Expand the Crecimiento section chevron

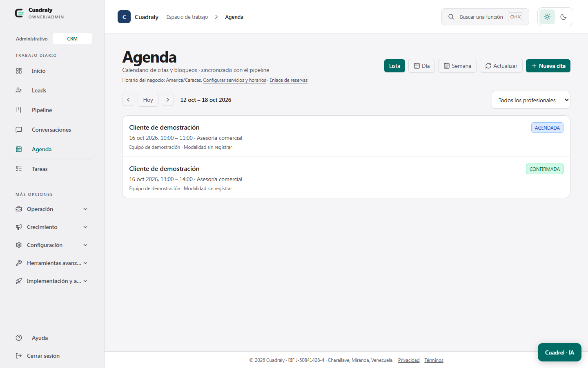click(85, 227)
